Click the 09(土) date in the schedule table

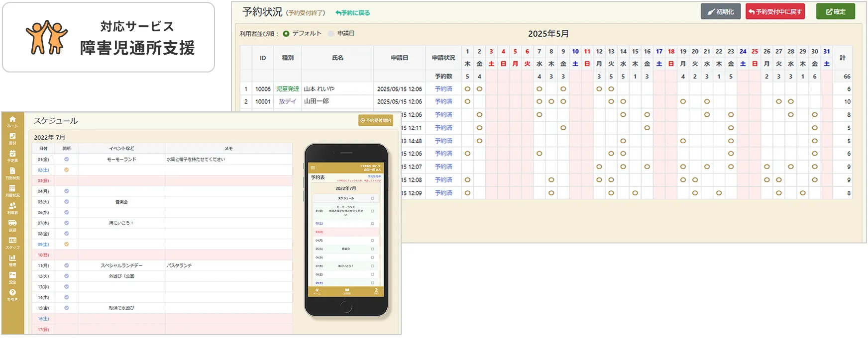coord(43,244)
